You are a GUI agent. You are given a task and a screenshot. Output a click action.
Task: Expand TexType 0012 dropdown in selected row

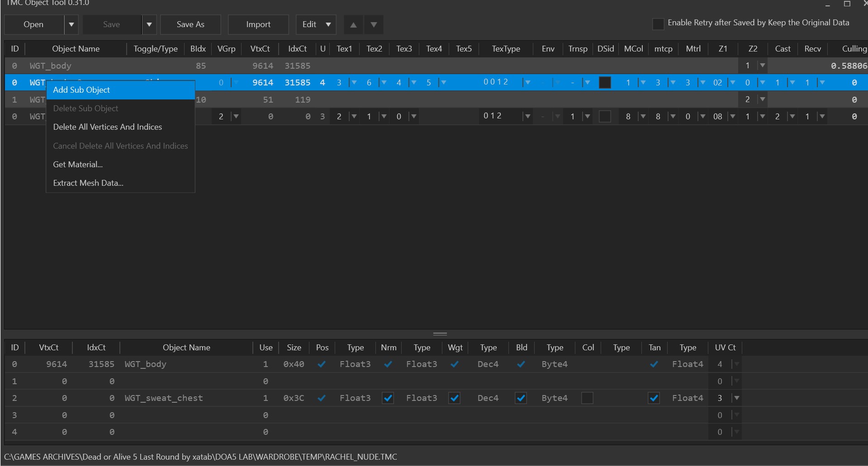click(x=527, y=83)
